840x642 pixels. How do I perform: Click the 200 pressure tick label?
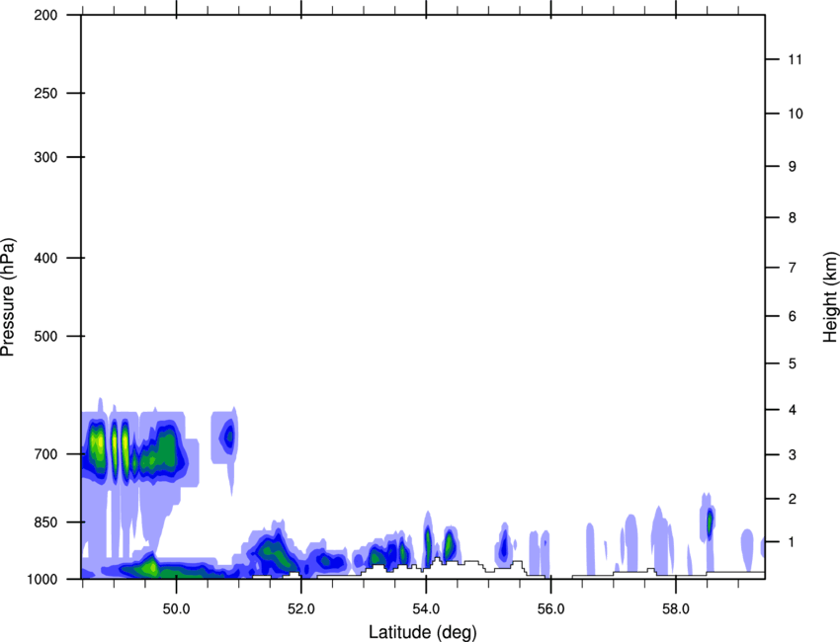45,15
